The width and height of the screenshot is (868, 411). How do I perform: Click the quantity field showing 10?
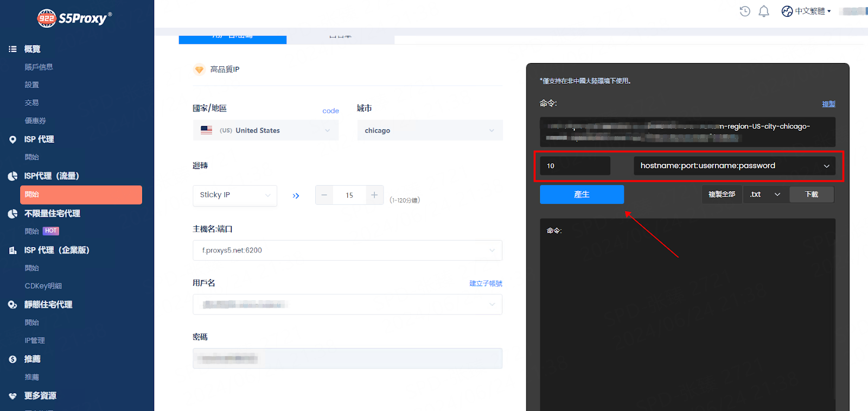point(575,166)
